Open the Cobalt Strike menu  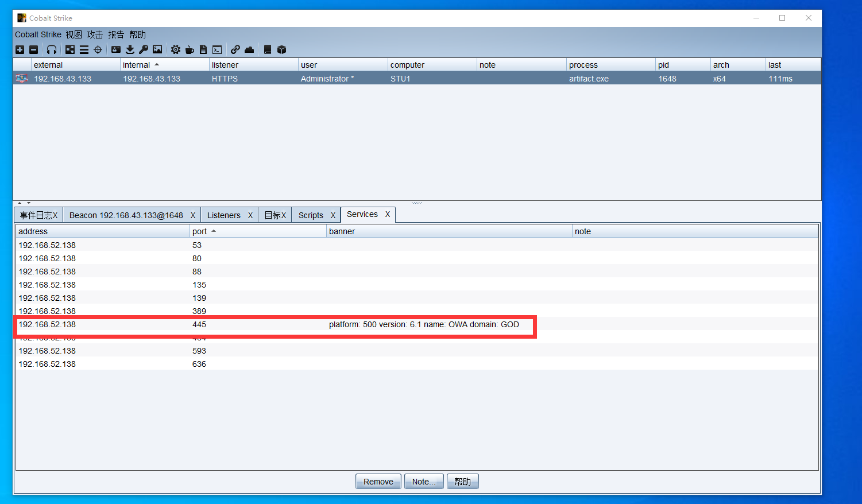[38, 34]
